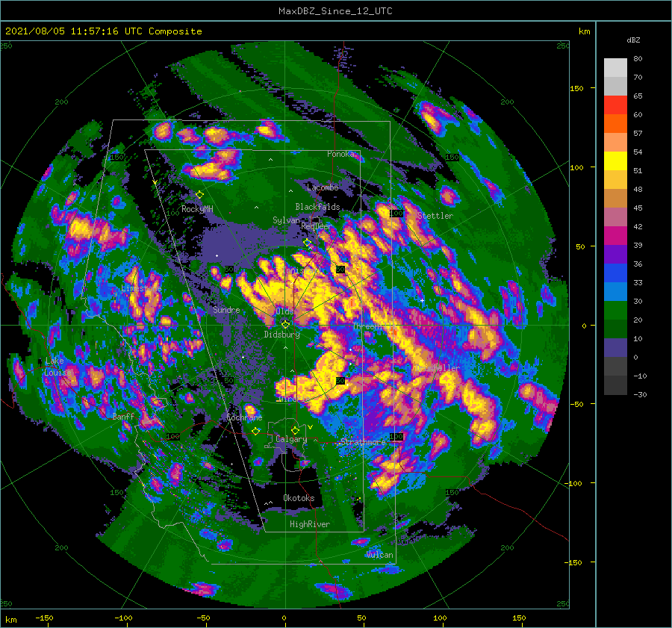Select the yellow diamond marker at Didsbury radar center
Image resolution: width=672 pixels, height=628 pixels.
tap(285, 325)
